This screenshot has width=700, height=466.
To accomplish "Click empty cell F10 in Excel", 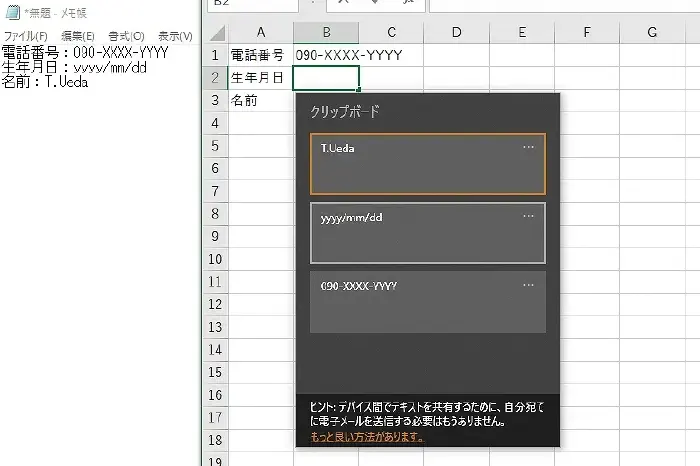I will point(587,259).
